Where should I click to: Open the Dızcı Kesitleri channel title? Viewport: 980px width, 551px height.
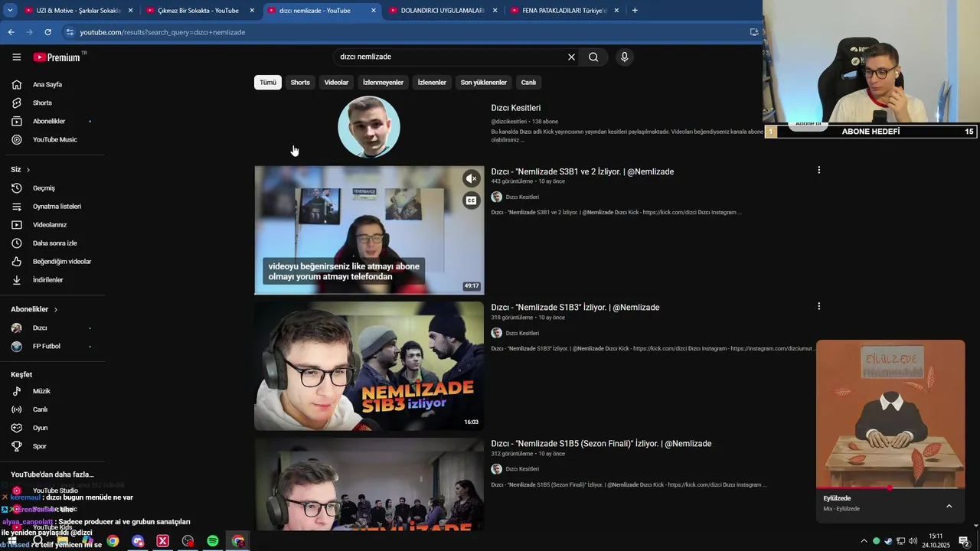tap(516, 108)
